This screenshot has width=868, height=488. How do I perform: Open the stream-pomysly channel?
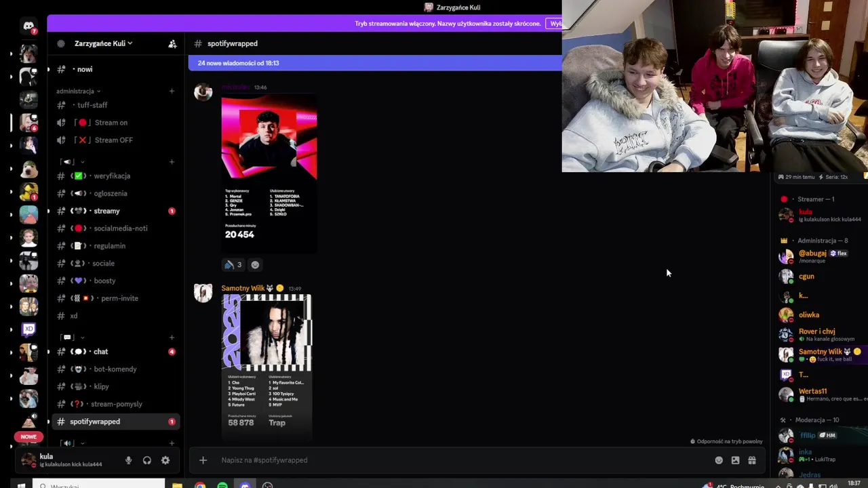(115, 404)
